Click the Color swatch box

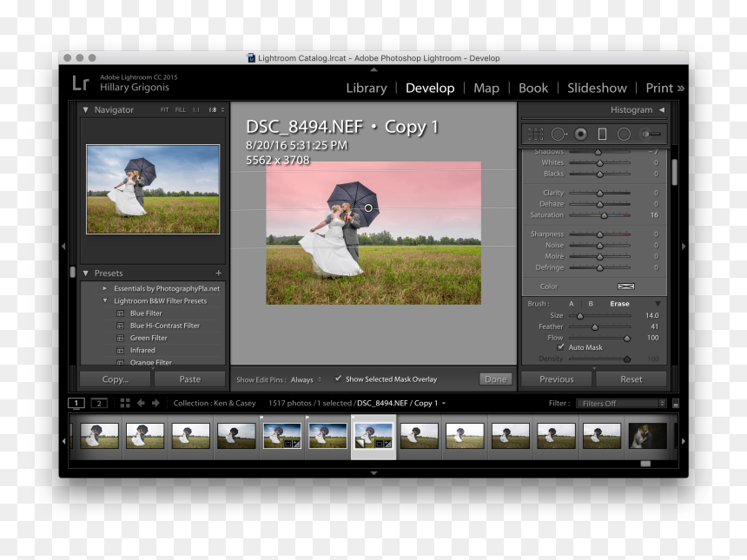tap(625, 287)
